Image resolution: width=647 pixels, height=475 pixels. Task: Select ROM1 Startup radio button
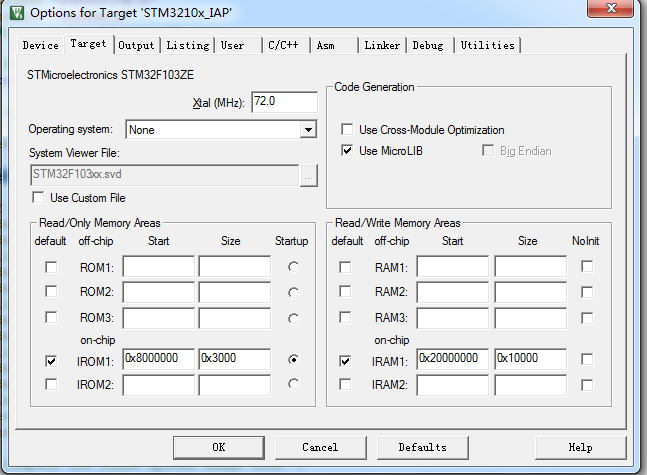[293, 267]
